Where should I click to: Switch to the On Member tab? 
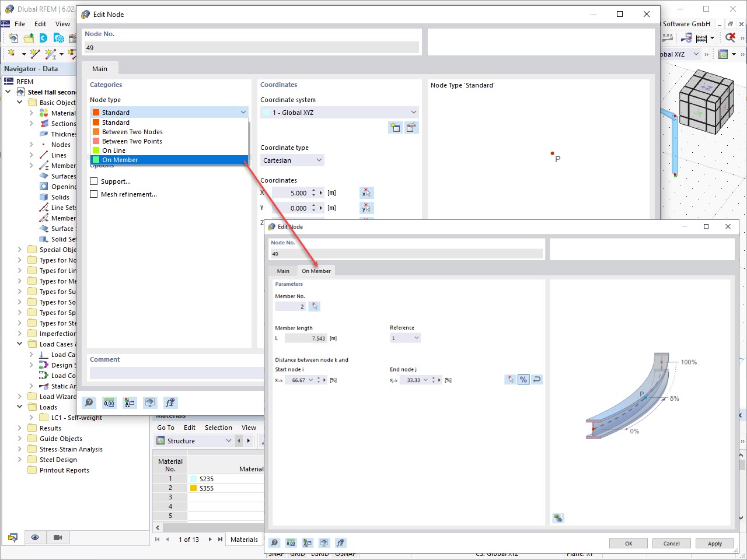pyautogui.click(x=316, y=271)
